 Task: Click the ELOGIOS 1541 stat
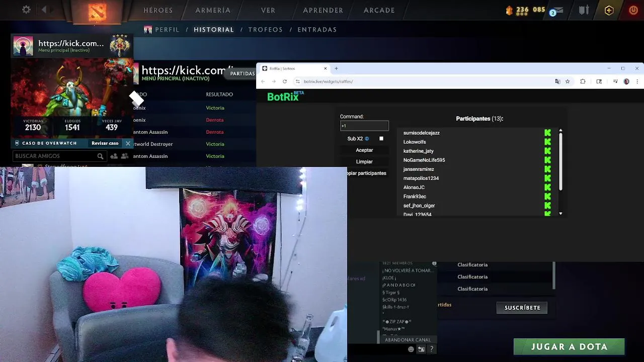click(72, 125)
